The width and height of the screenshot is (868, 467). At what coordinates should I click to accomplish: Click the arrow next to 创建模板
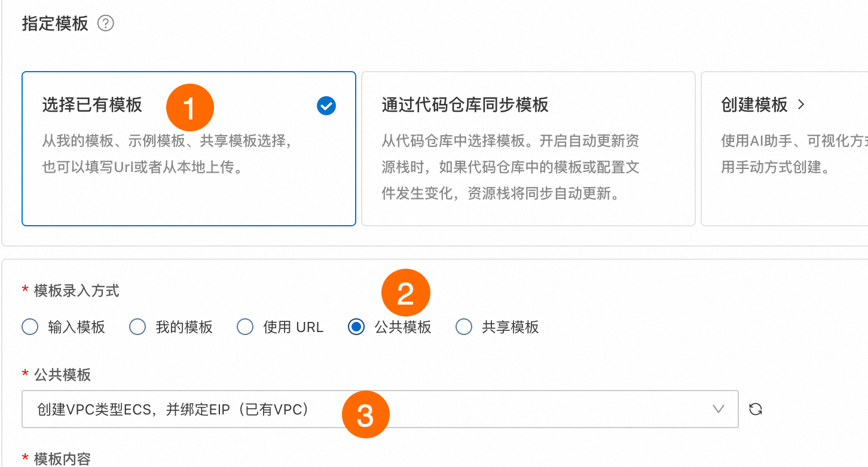pos(801,105)
